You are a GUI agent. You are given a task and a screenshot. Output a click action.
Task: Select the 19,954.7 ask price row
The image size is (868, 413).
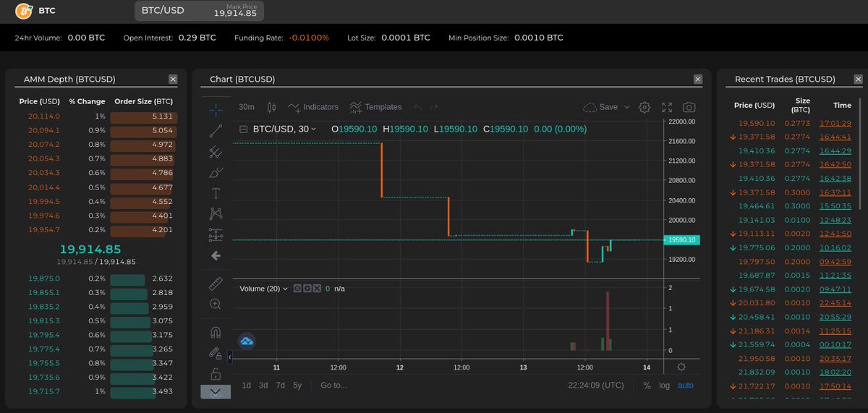click(96, 229)
